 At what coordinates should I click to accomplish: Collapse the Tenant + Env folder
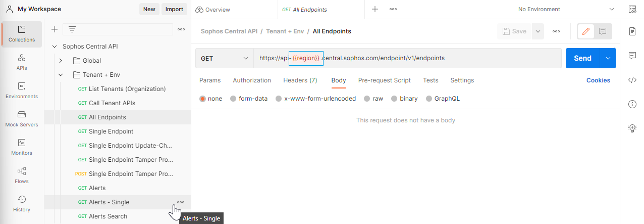tap(61, 75)
